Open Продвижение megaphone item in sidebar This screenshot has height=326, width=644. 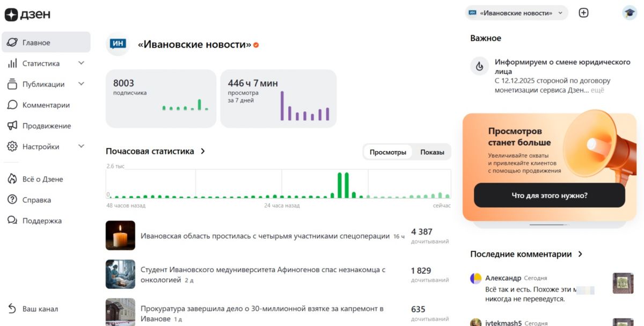click(x=46, y=126)
